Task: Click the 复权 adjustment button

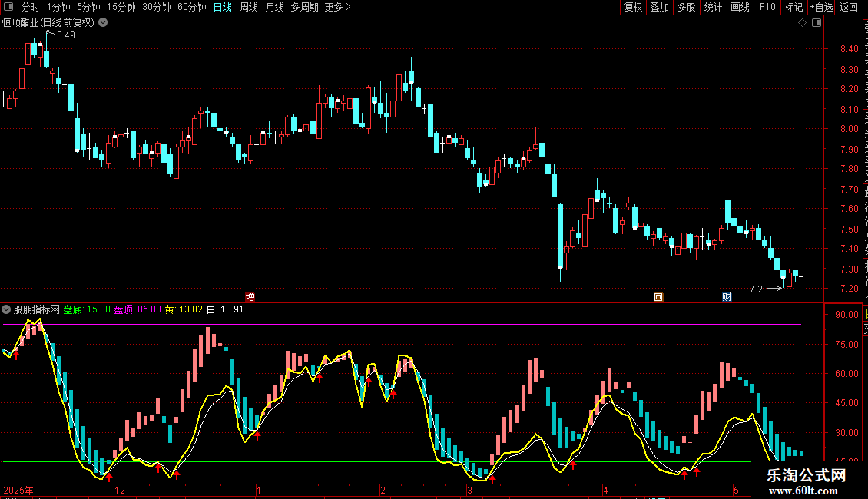Action: (633, 7)
